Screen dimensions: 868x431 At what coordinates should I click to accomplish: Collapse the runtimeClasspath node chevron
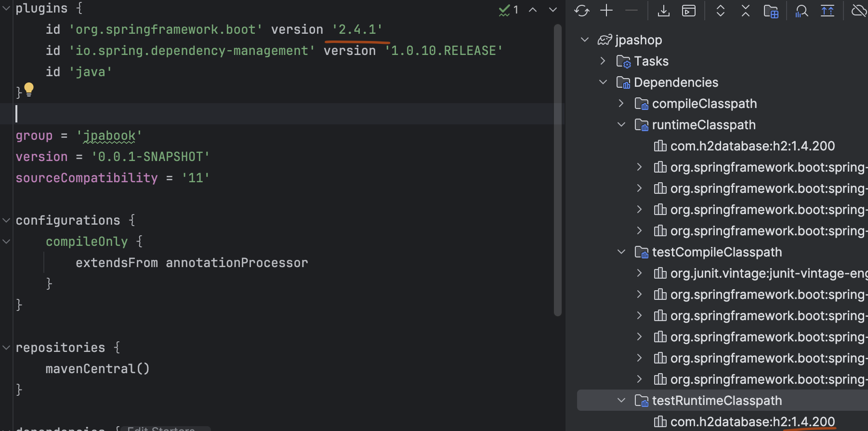pyautogui.click(x=621, y=125)
